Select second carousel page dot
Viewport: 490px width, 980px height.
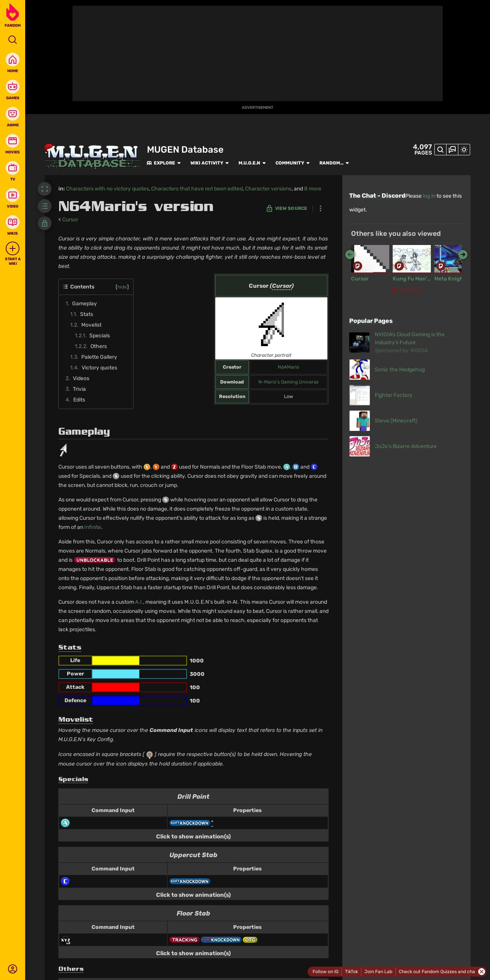pyautogui.click(x=400, y=290)
